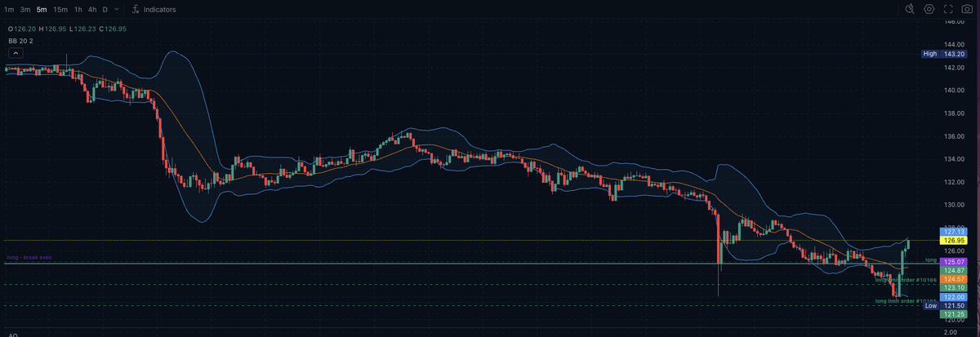The height and width of the screenshot is (337, 980).
Task: Select the purple 125.07 price tag
Action: pos(955,261)
